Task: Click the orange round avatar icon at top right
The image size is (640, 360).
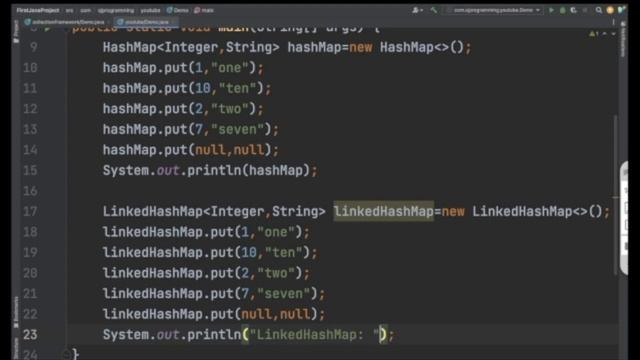Action: coord(610,10)
